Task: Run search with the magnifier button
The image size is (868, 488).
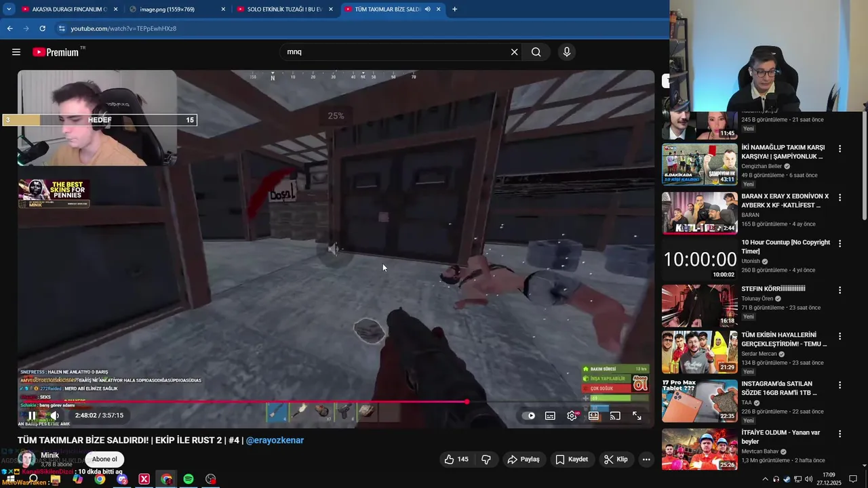Action: pyautogui.click(x=536, y=52)
